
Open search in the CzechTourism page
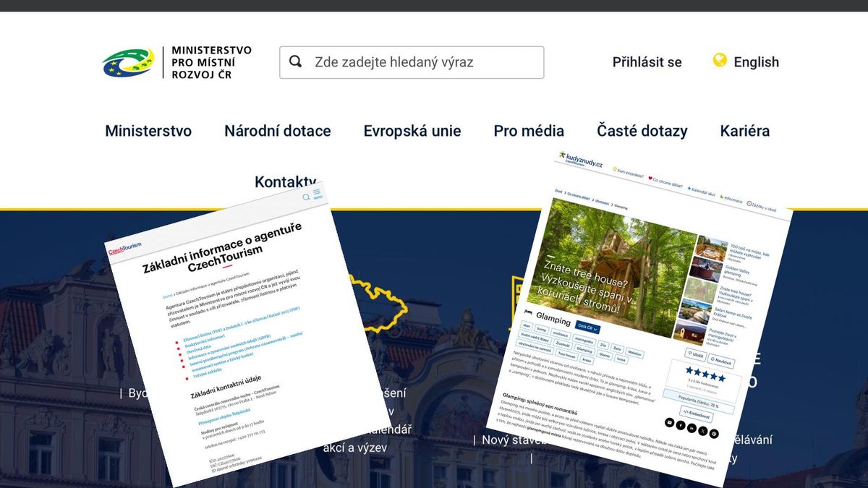pos(307,197)
